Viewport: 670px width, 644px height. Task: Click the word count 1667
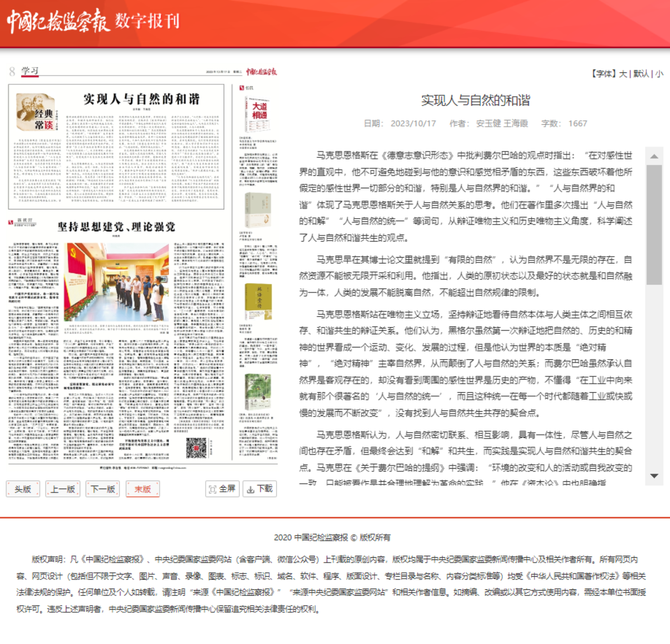[577, 124]
